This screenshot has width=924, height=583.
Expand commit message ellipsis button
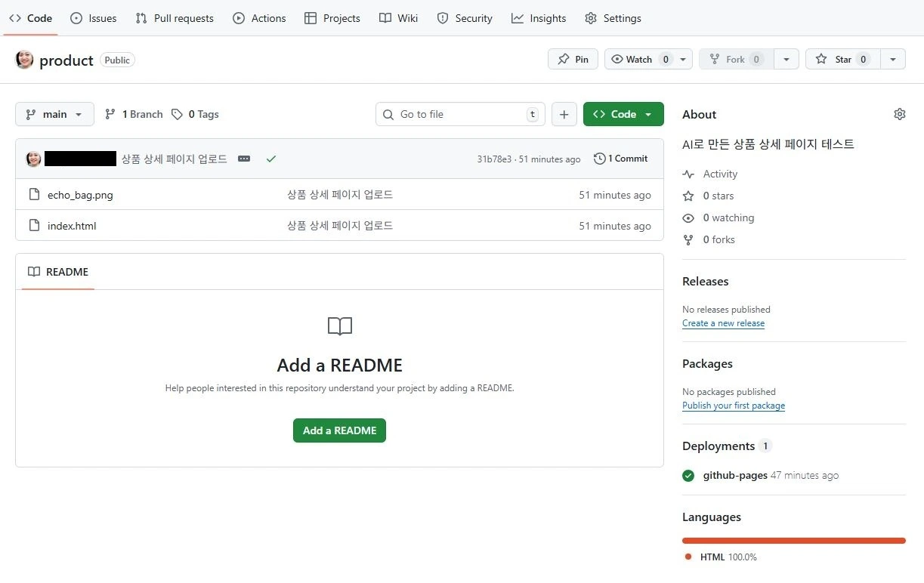pos(244,159)
